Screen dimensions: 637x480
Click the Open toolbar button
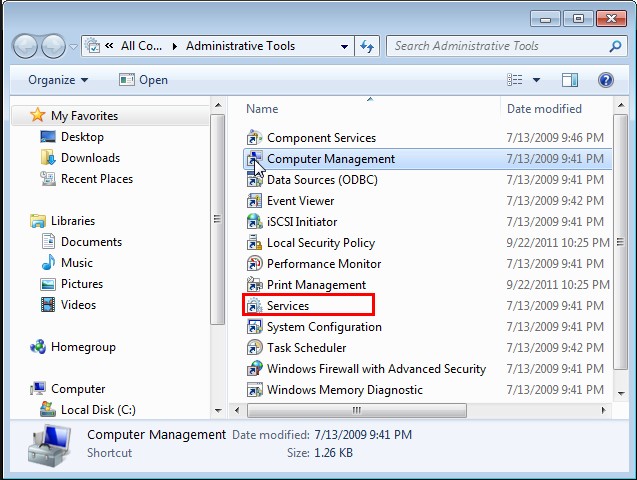coord(143,80)
